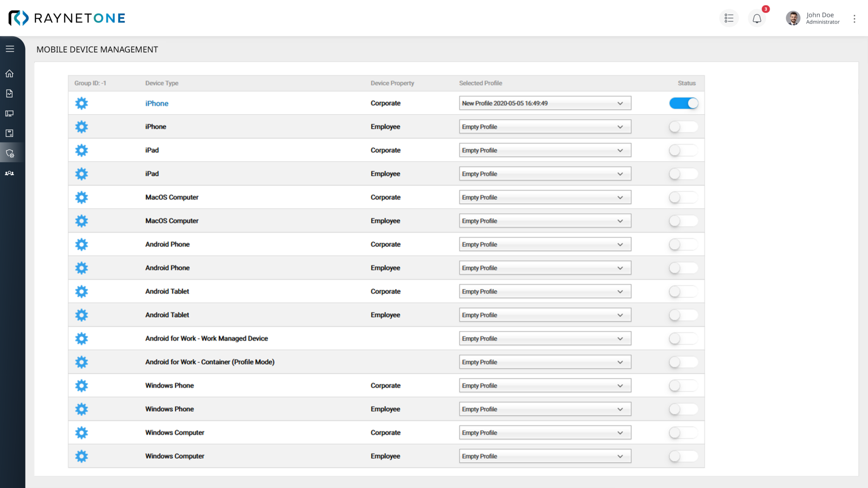The width and height of the screenshot is (868, 488).
Task: Open profile dropdown for MacOS Computer Employee
Action: click(545, 221)
